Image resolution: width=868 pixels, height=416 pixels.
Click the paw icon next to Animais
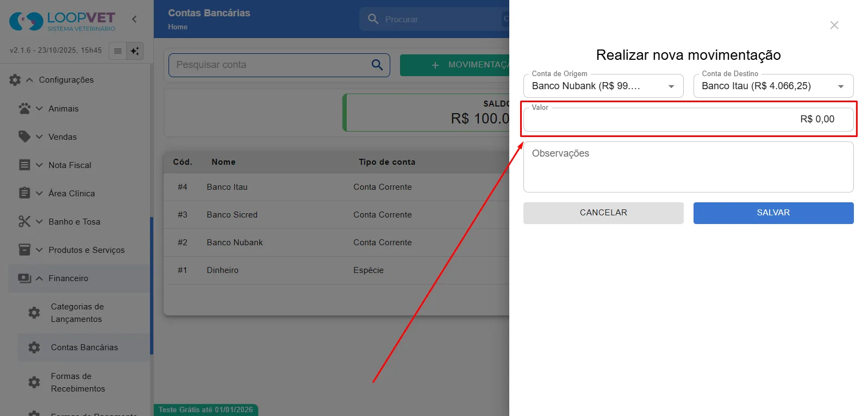pyautogui.click(x=24, y=108)
